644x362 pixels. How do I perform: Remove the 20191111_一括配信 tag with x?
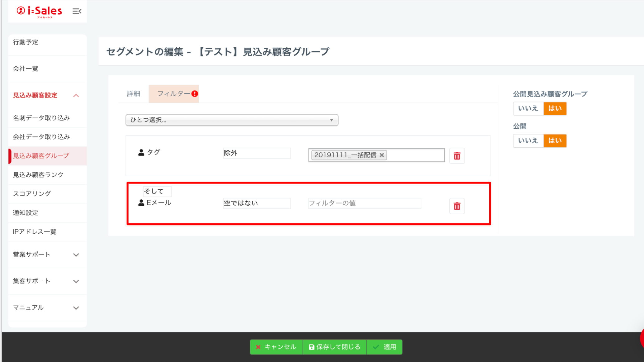tap(382, 155)
